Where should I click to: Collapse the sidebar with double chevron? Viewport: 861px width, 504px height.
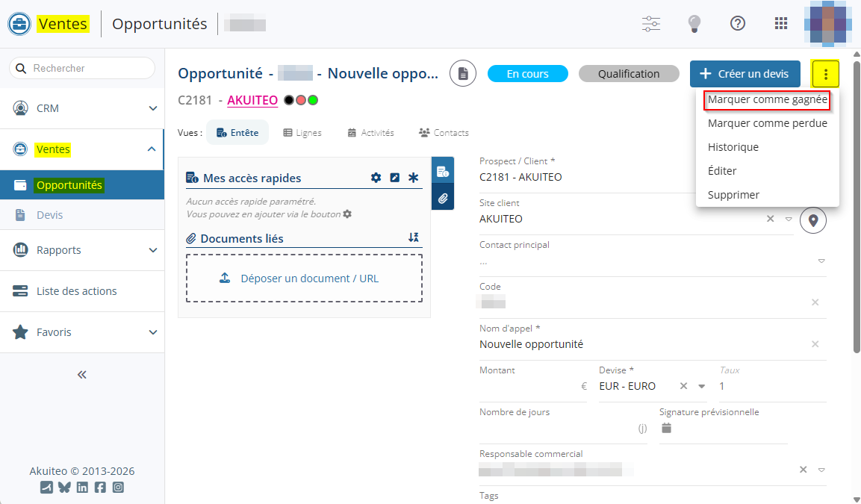tap(82, 375)
